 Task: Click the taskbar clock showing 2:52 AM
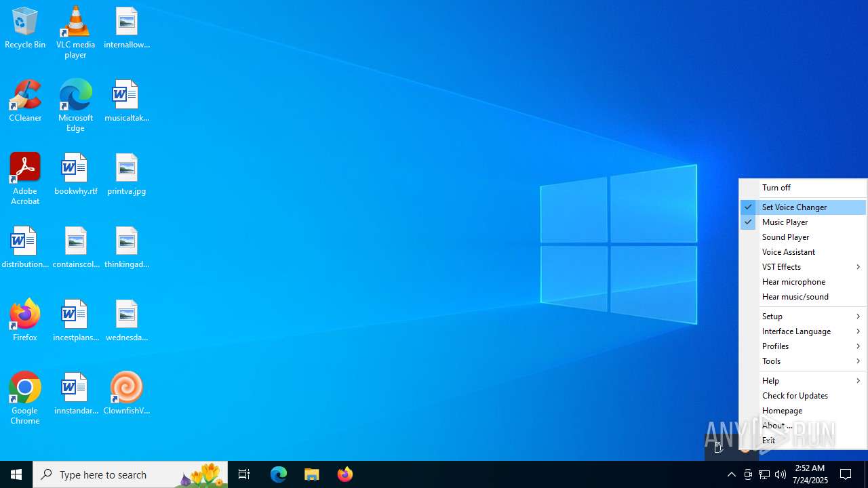click(811, 474)
